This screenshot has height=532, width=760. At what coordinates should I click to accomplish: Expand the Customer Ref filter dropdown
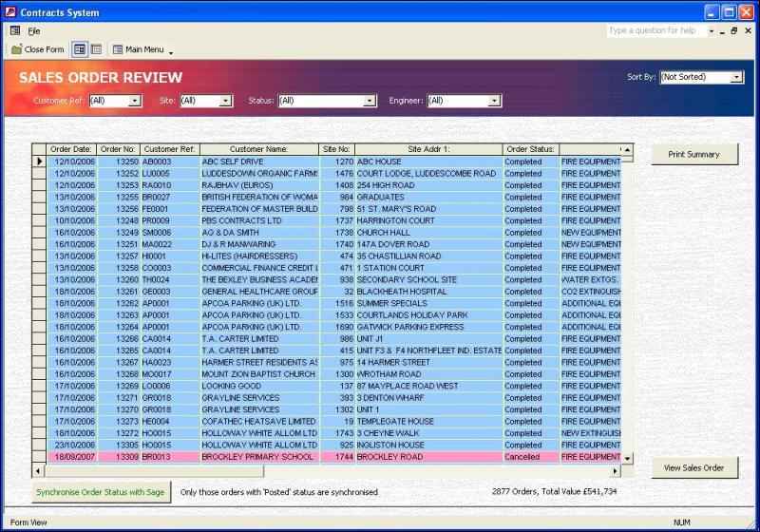tap(135, 101)
